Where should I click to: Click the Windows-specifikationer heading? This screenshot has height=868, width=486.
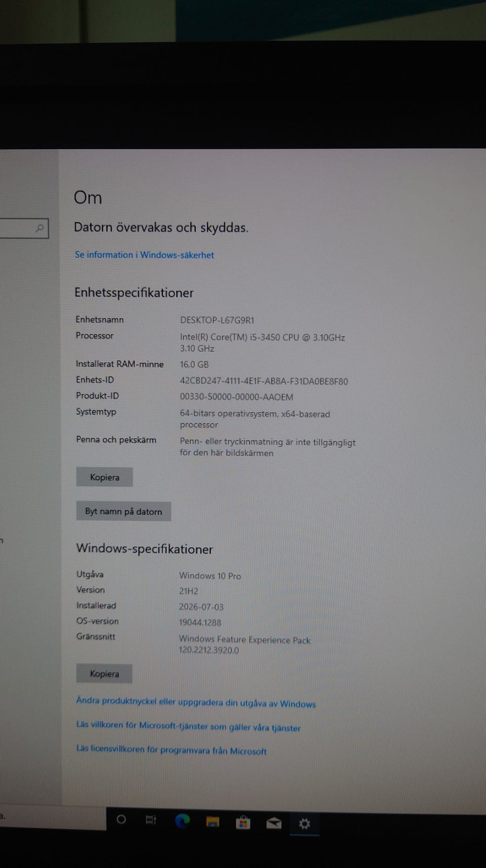click(144, 549)
